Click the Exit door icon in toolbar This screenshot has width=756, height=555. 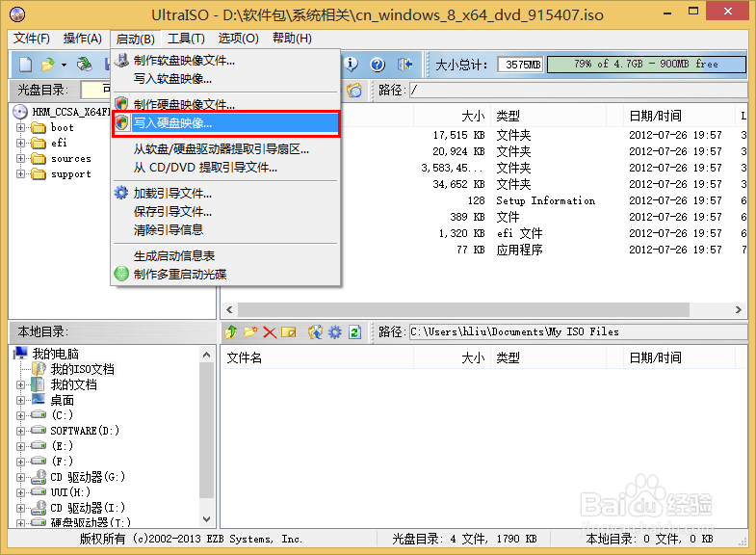coord(404,65)
